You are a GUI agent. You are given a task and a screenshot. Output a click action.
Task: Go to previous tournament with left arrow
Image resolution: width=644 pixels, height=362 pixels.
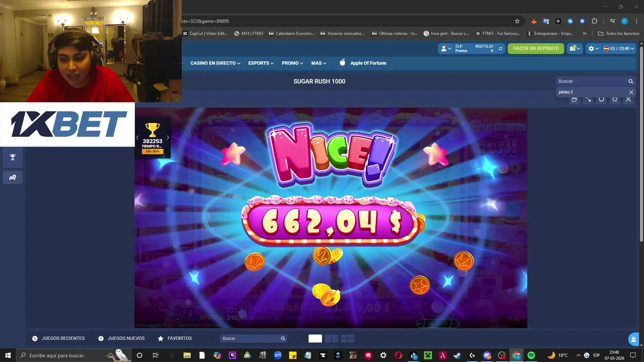click(137, 138)
